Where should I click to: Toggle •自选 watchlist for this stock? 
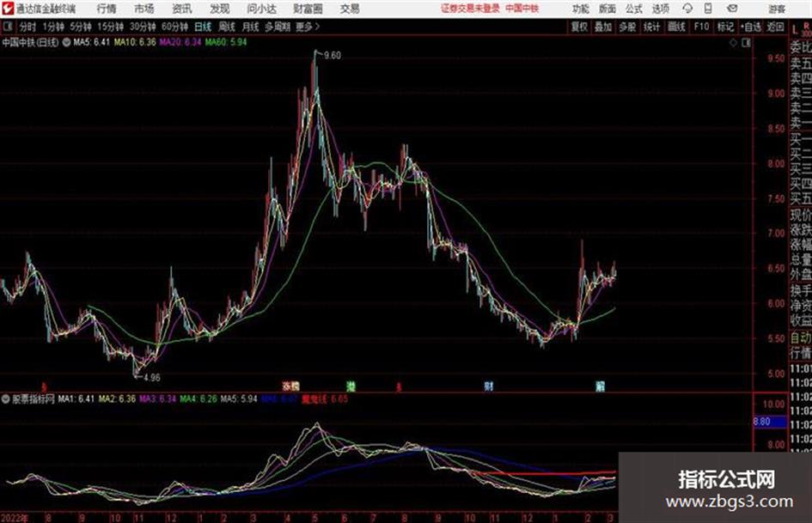point(751,27)
